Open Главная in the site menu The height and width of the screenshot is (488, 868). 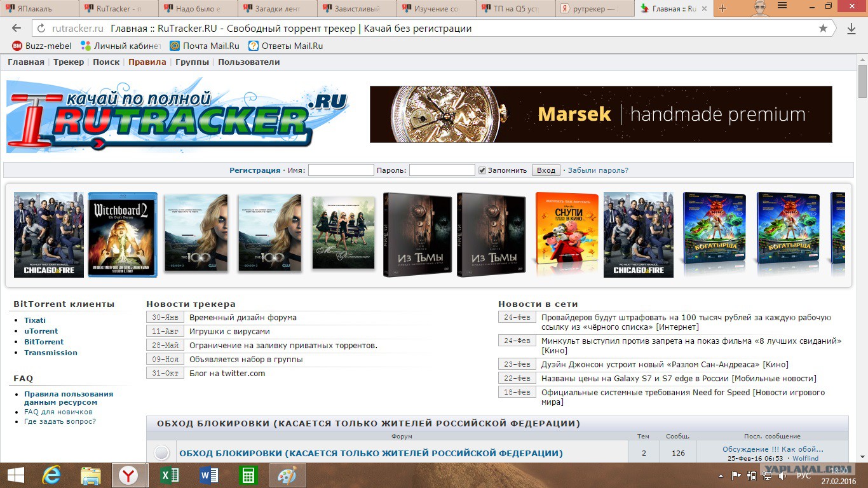point(26,62)
